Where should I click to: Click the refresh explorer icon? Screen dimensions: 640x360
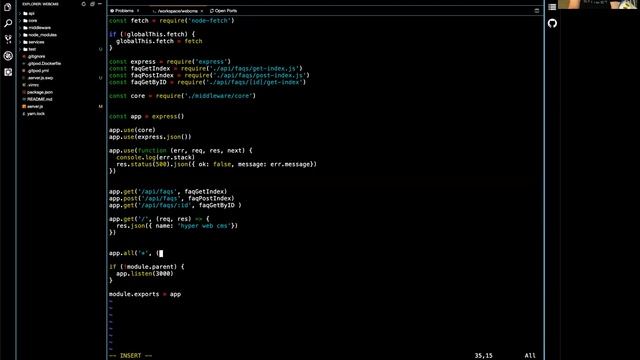click(x=84, y=4)
